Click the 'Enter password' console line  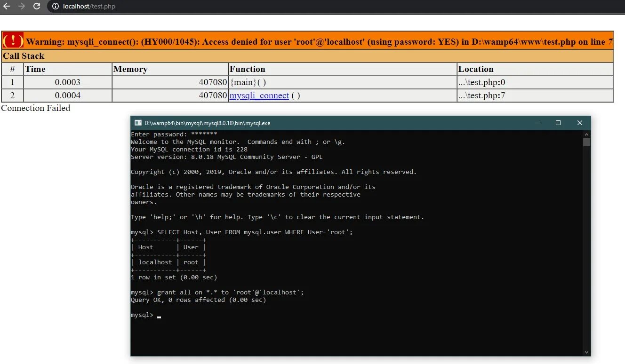(174, 135)
